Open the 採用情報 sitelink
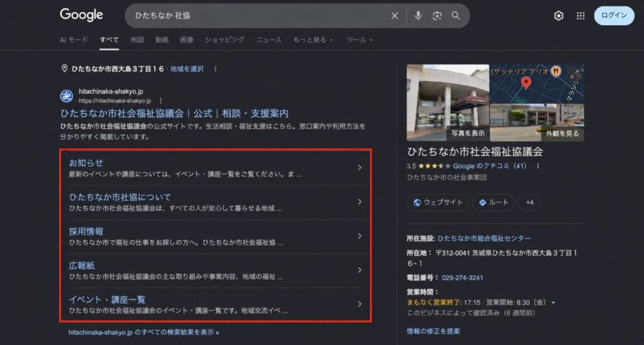Image resolution: width=644 pixels, height=345 pixels. tap(86, 231)
